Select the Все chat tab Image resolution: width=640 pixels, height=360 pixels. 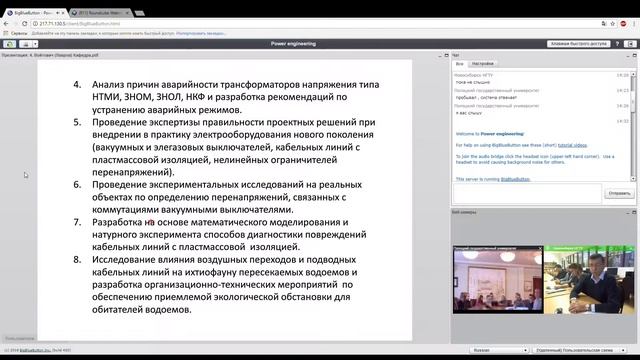[460, 64]
